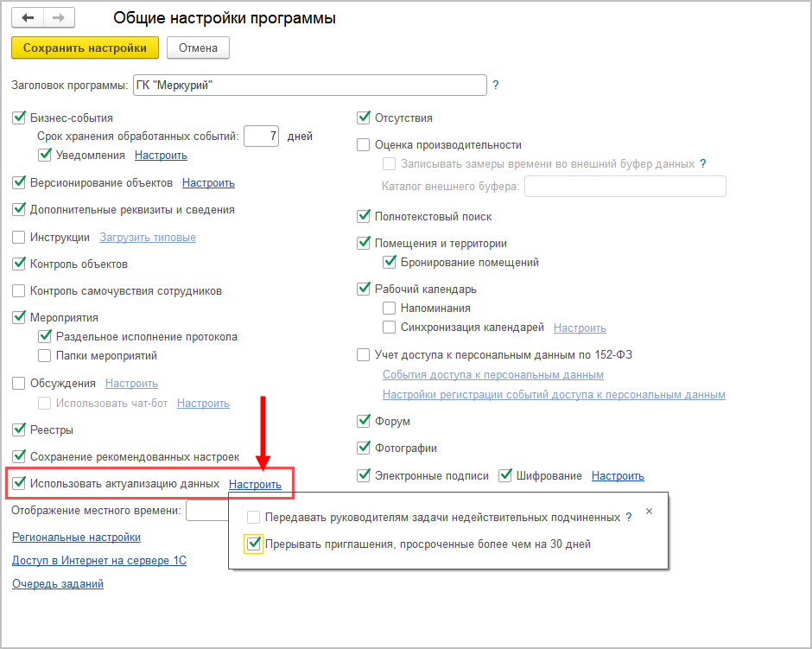Open help for the program title field
The height and width of the screenshot is (649, 812).
point(496,85)
